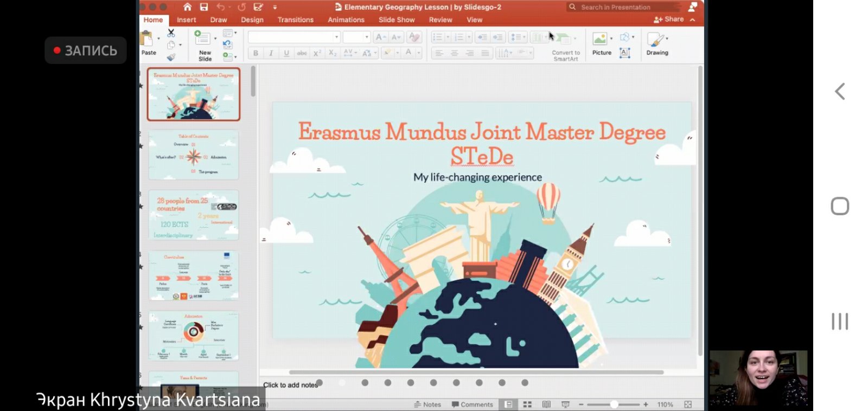Open the Transitions tab

tap(296, 20)
